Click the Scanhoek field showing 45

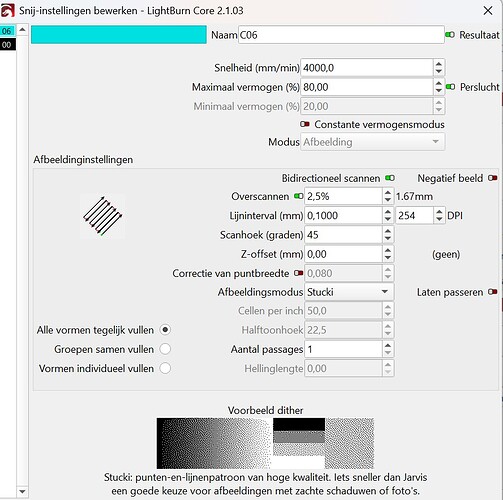tap(343, 235)
